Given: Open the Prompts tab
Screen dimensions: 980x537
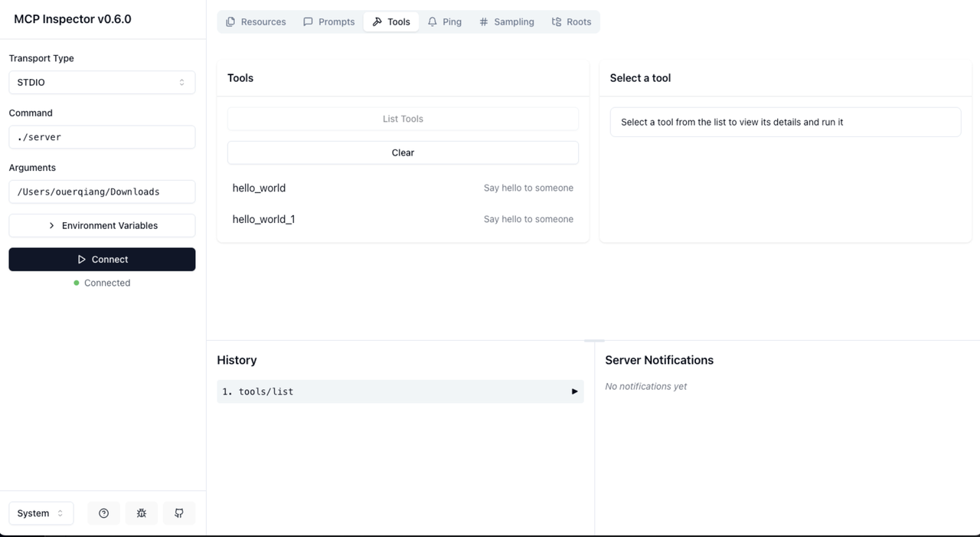Looking at the screenshot, I should [329, 21].
